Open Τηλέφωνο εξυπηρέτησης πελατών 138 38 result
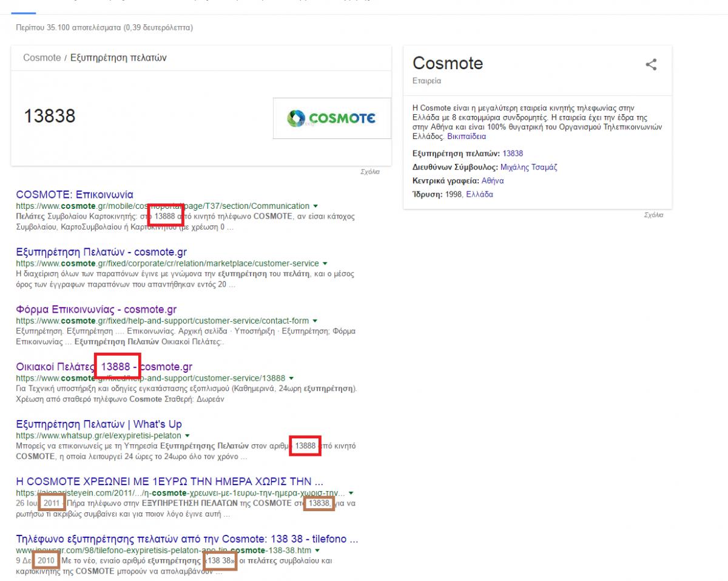Screen dimensions: 728x581 tap(187, 539)
